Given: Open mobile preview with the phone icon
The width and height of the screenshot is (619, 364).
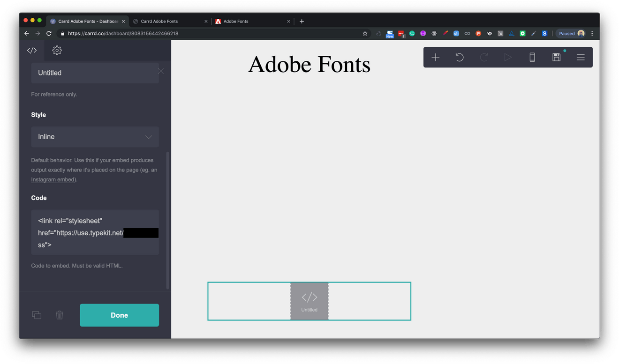Looking at the screenshot, I should [532, 57].
